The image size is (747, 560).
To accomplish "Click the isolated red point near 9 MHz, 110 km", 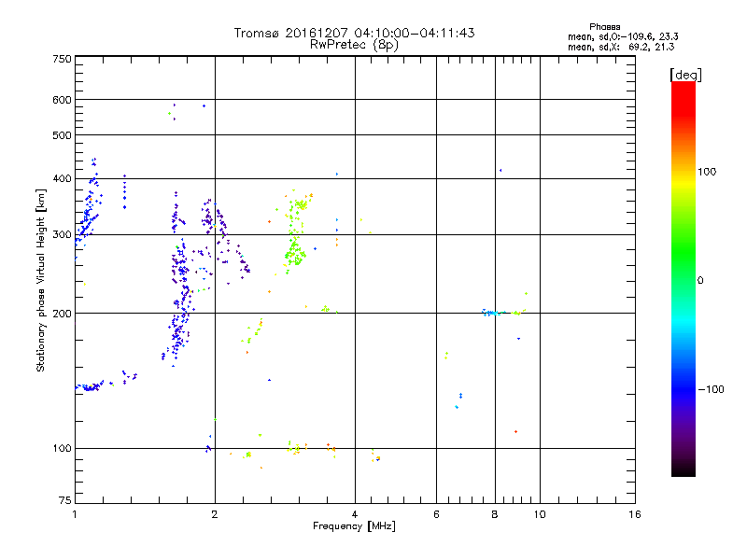I will click(x=516, y=432).
